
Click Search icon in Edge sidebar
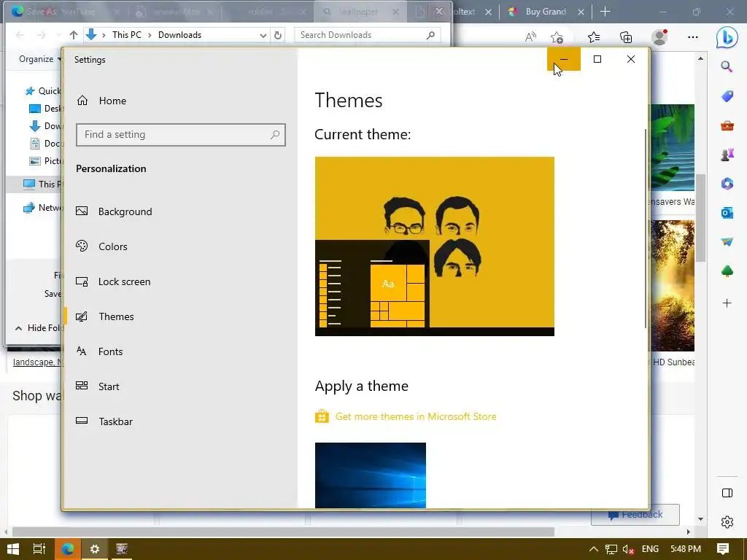(x=727, y=66)
